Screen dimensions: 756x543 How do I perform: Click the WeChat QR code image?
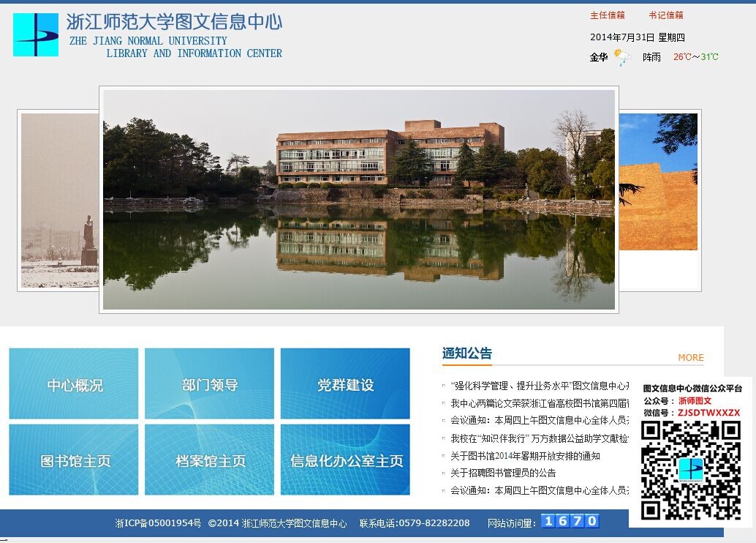tap(690, 470)
